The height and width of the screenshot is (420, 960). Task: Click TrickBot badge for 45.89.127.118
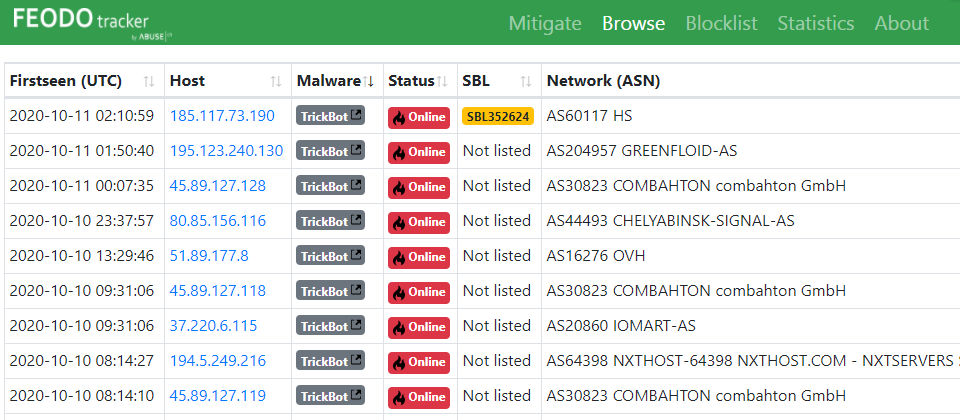click(331, 290)
